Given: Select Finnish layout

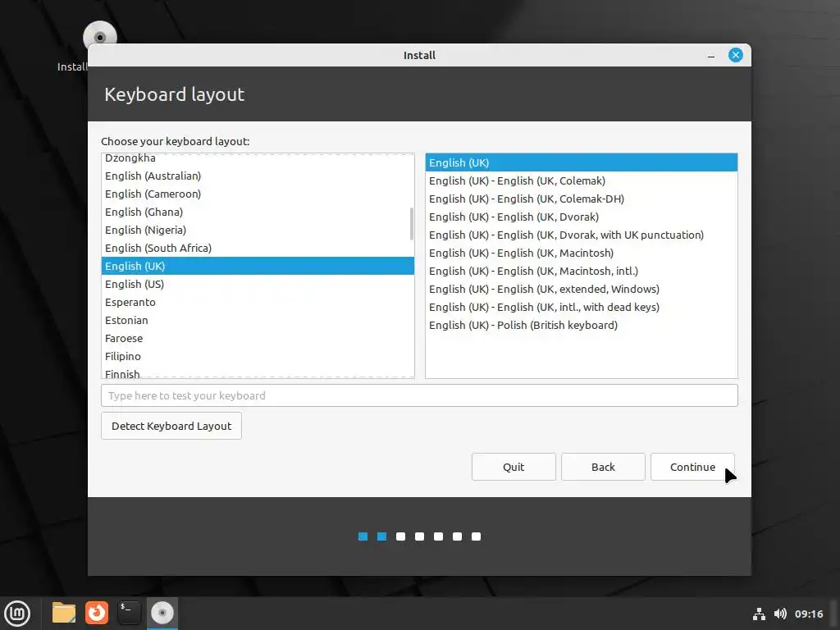Looking at the screenshot, I should [258, 372].
